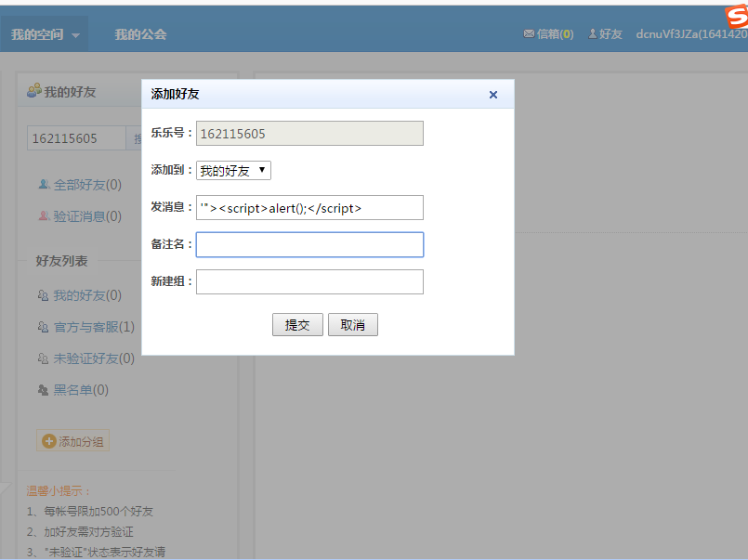The height and width of the screenshot is (560, 748).
Task: Open 验证消息(0) list
Action: (x=87, y=216)
